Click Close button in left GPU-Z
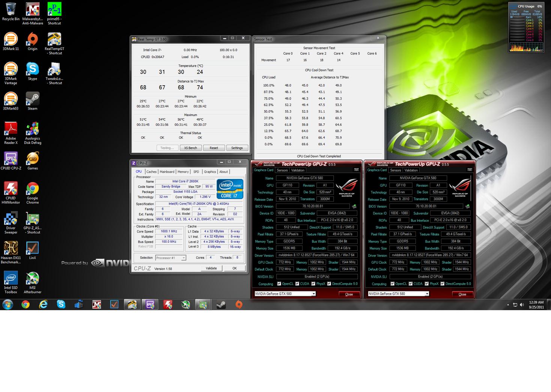The width and height of the screenshot is (551, 392). pos(349,294)
